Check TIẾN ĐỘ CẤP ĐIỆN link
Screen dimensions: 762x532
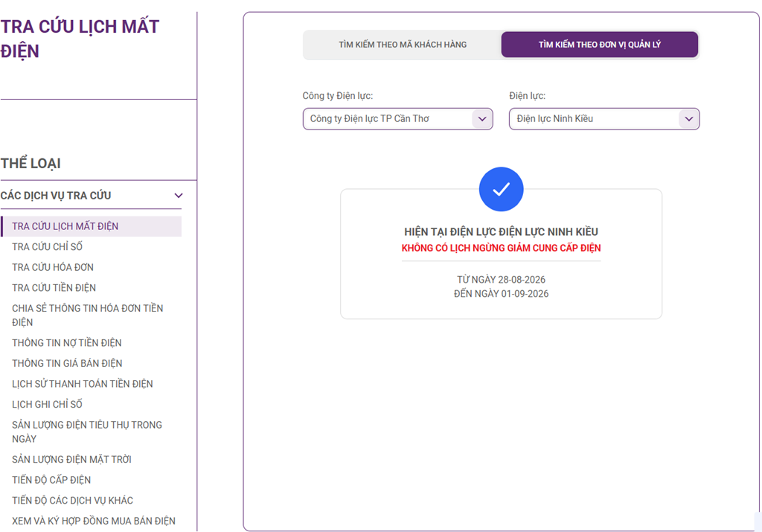[51, 480]
